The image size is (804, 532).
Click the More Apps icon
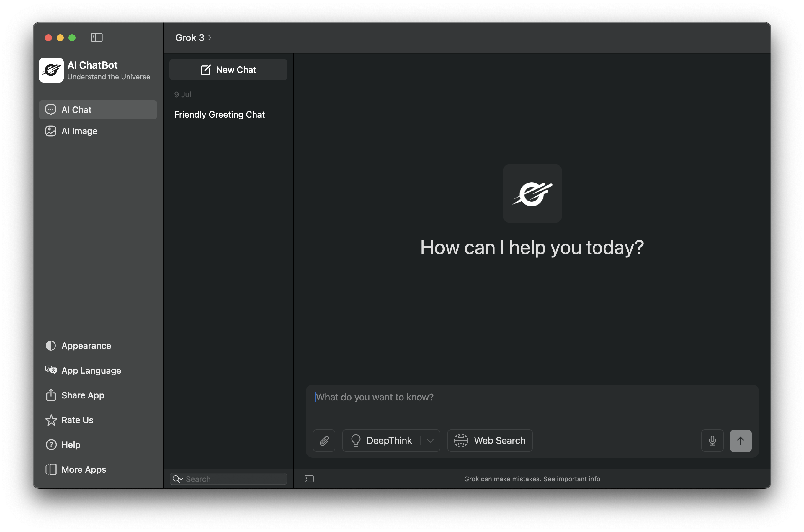coord(51,469)
